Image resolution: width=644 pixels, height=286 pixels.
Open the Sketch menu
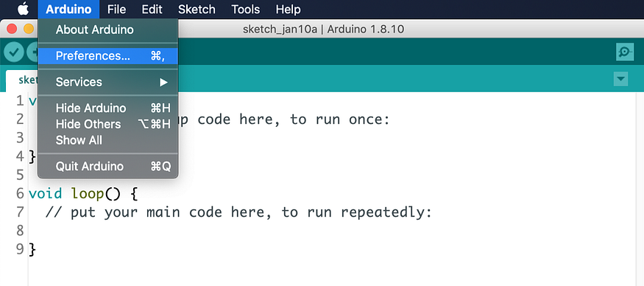(x=197, y=9)
